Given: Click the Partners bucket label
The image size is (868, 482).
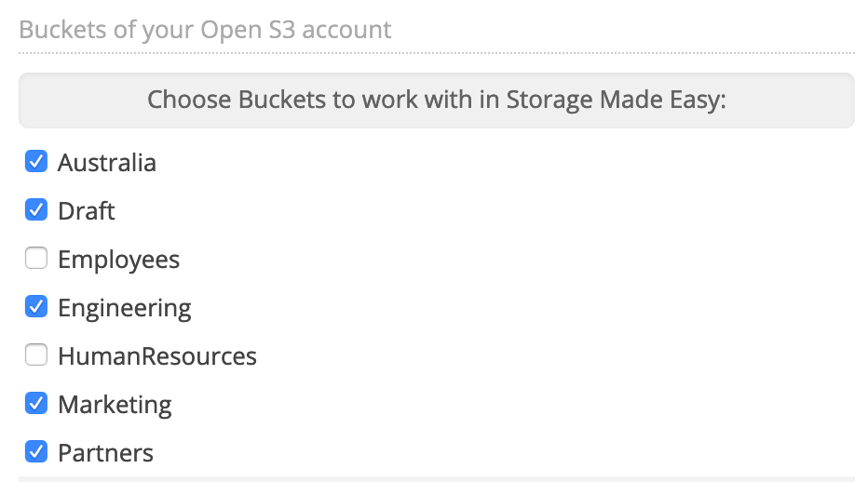Looking at the screenshot, I should click(105, 453).
